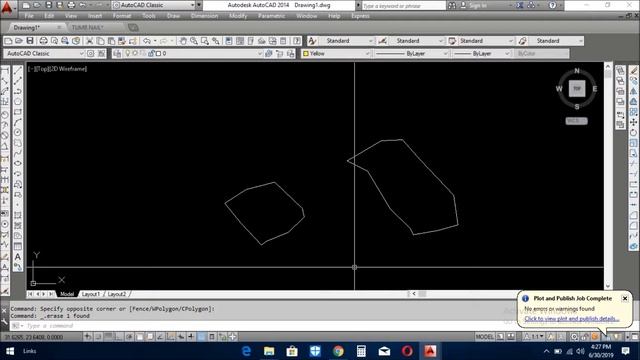The width and height of the screenshot is (640, 360).
Task: Open the ByLayer linetype dropdown
Action: tap(445, 53)
